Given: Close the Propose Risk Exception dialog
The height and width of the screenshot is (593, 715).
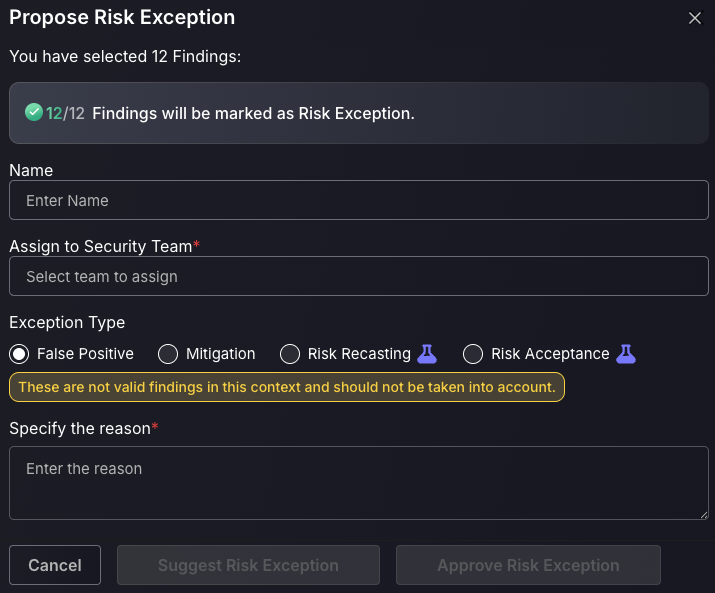Looking at the screenshot, I should pyautogui.click(x=694, y=18).
